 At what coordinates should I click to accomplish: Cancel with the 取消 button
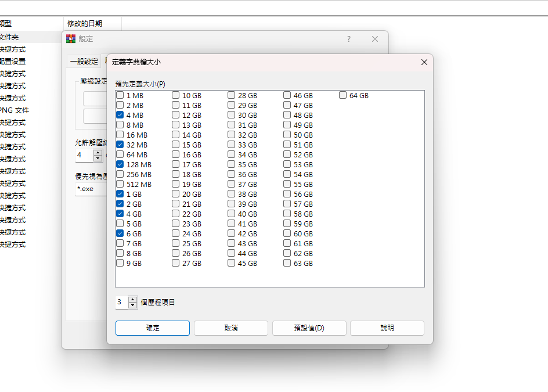click(231, 328)
